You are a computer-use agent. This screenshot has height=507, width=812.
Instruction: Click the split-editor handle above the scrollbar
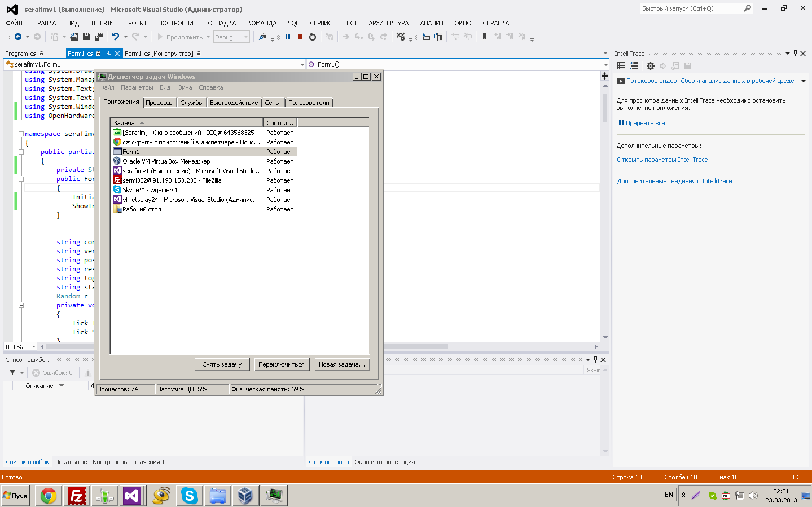(x=604, y=76)
